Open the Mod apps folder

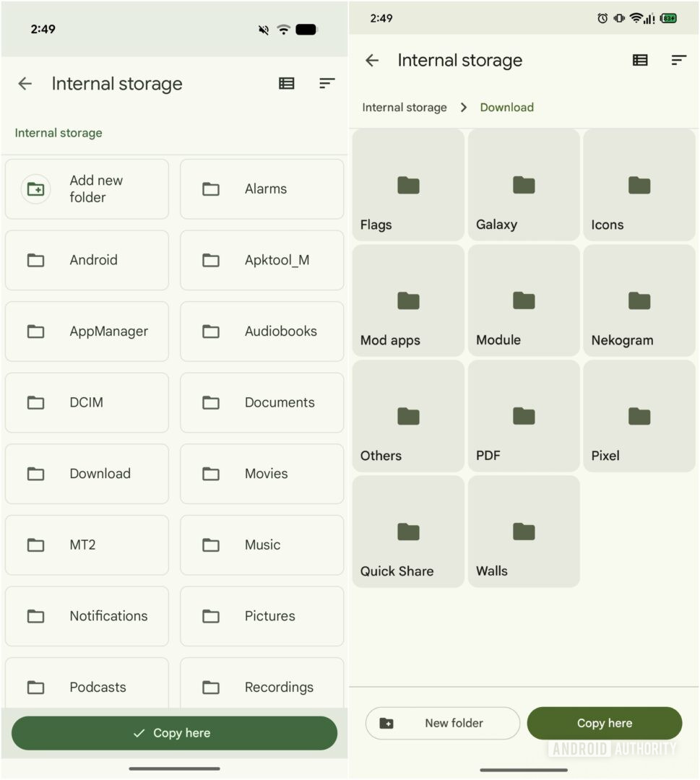407,301
